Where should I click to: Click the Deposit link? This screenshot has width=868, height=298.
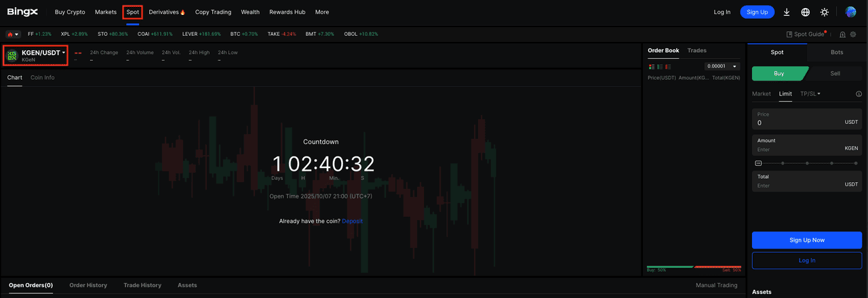pos(357,221)
